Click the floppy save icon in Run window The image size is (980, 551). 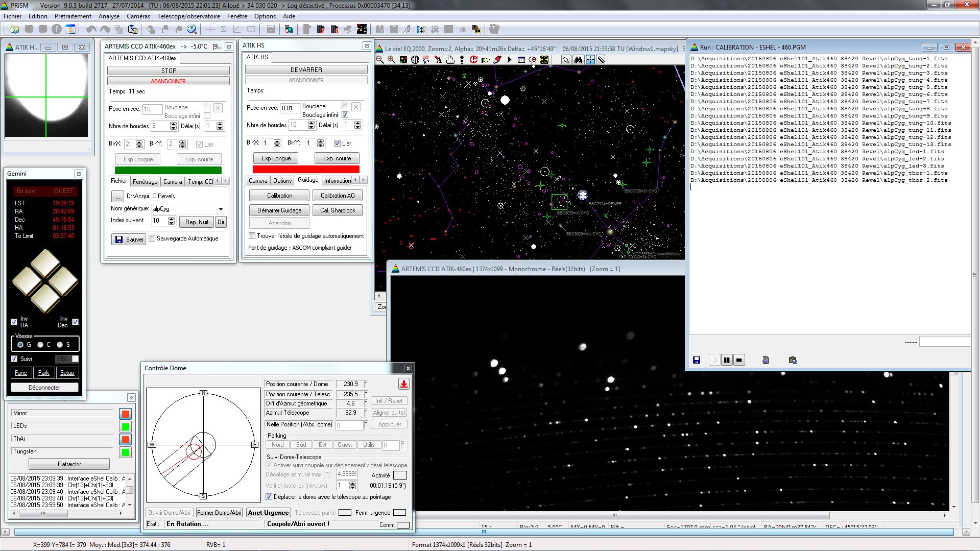[697, 360]
